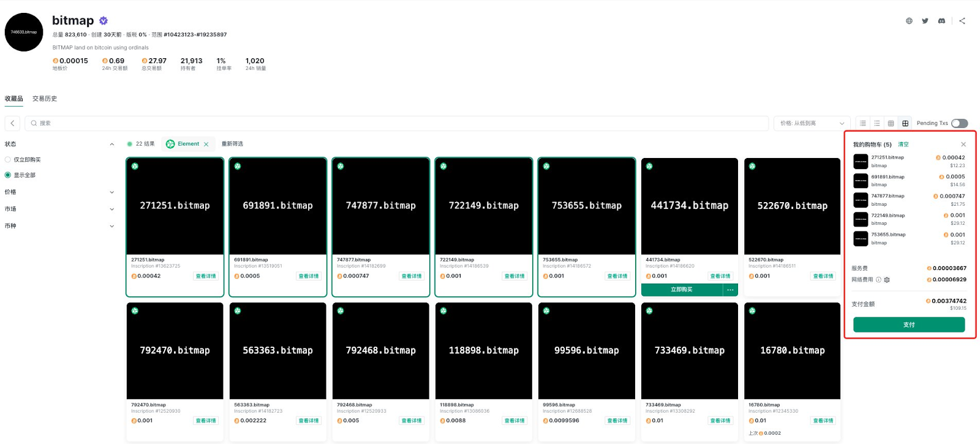This screenshot has height=444, width=980.
Task: Click 清空 to clear the cart
Action: [903, 145]
